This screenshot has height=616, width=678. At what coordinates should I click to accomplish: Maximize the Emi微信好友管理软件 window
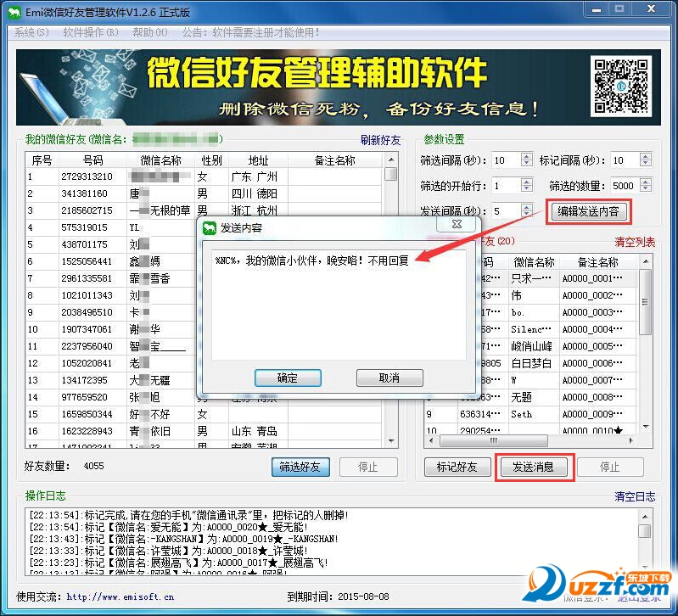click(619, 8)
